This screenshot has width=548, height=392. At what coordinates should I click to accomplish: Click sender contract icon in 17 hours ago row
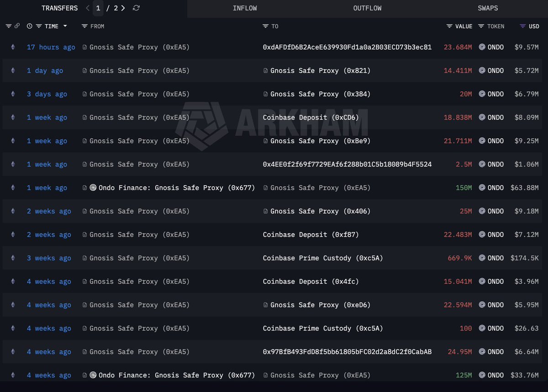point(85,47)
